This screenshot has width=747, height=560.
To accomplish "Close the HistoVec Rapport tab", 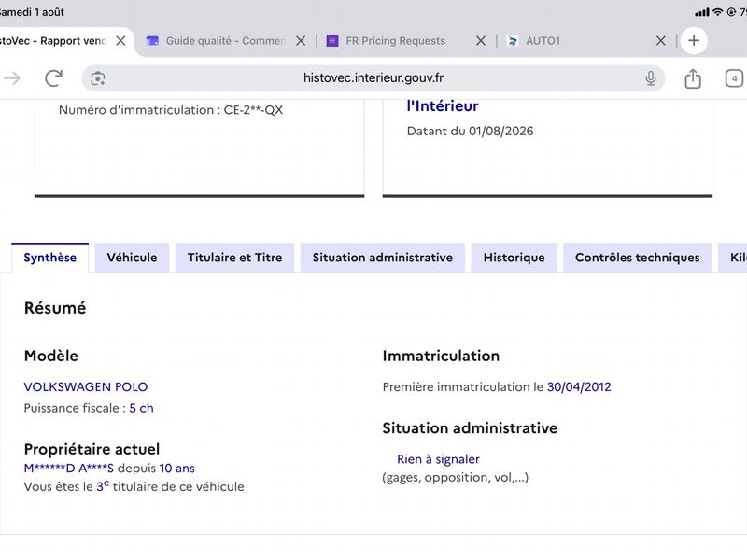I will pyautogui.click(x=121, y=41).
